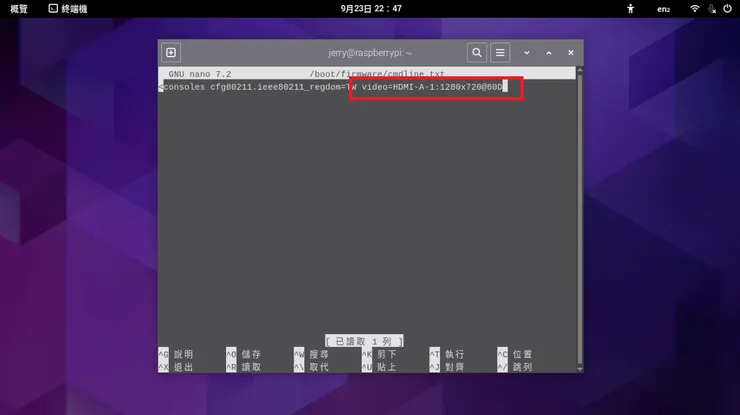Viewport: 740px width, 415px height.
Task: Click the ^T 執行 execute shortcut
Action: click(447, 354)
